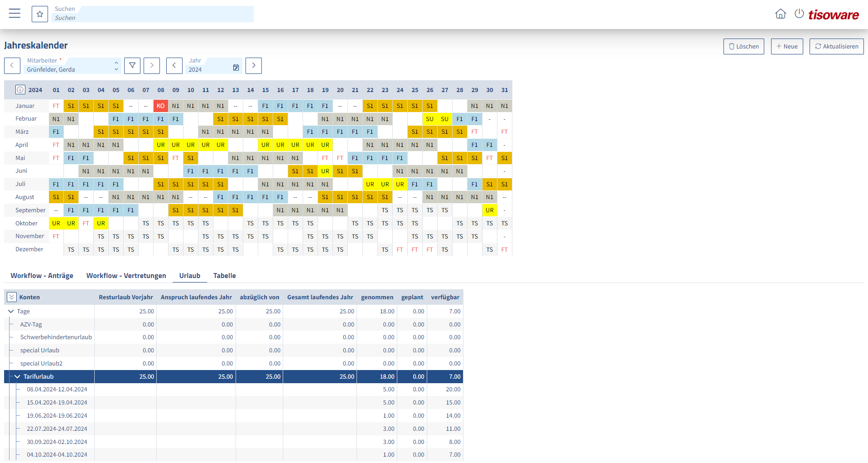Screen dimensions: 868x463
Task: Click the Aktualisieren button
Action: [x=837, y=46]
